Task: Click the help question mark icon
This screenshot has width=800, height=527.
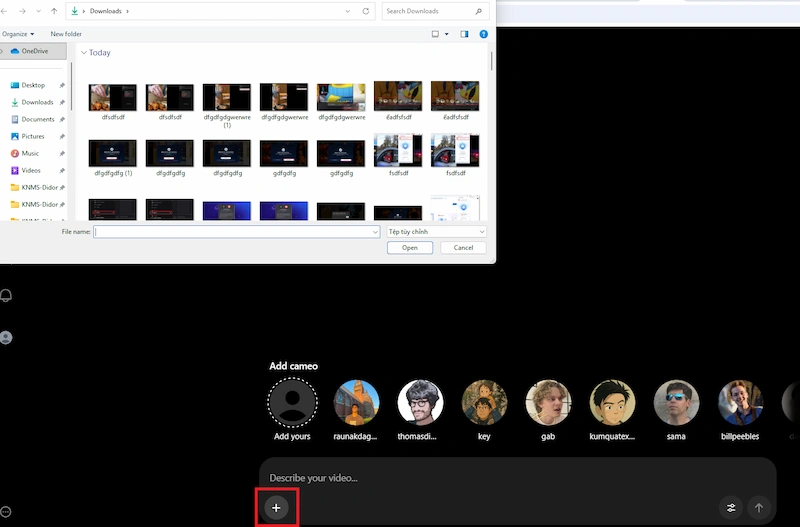Action: pyautogui.click(x=484, y=34)
